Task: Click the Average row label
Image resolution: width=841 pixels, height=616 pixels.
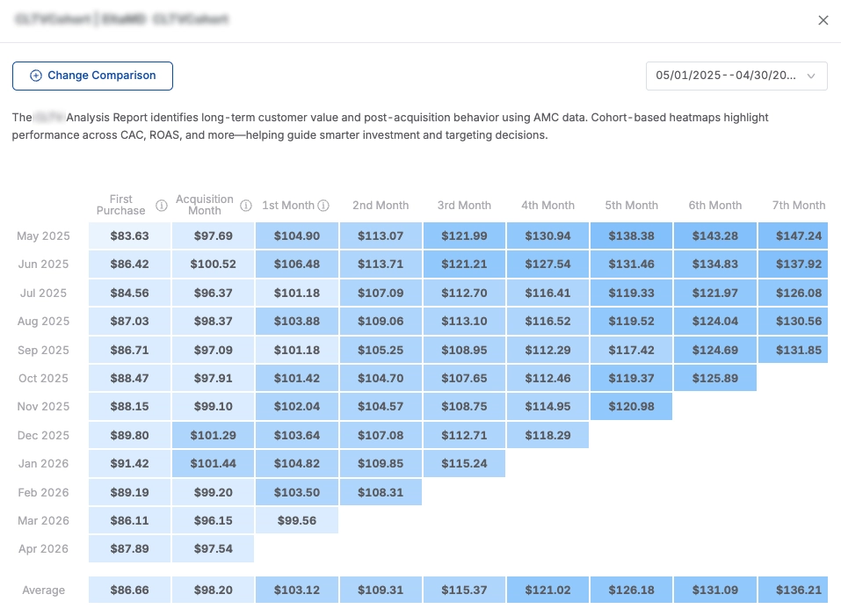Action: point(43,591)
